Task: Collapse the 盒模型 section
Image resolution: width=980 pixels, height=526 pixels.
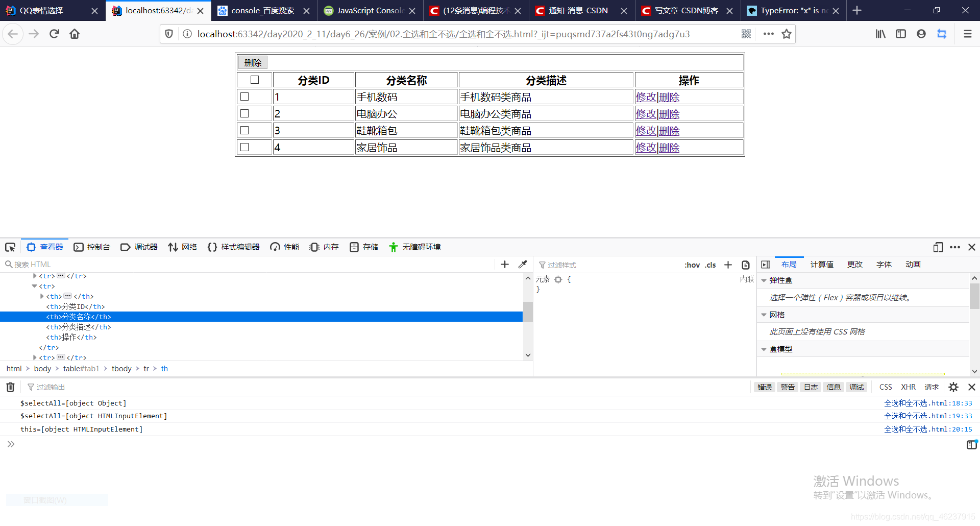Action: (x=764, y=349)
